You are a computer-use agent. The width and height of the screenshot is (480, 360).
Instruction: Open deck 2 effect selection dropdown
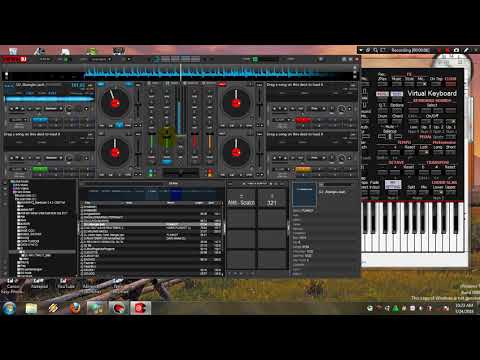pyautogui.click(x=315, y=109)
